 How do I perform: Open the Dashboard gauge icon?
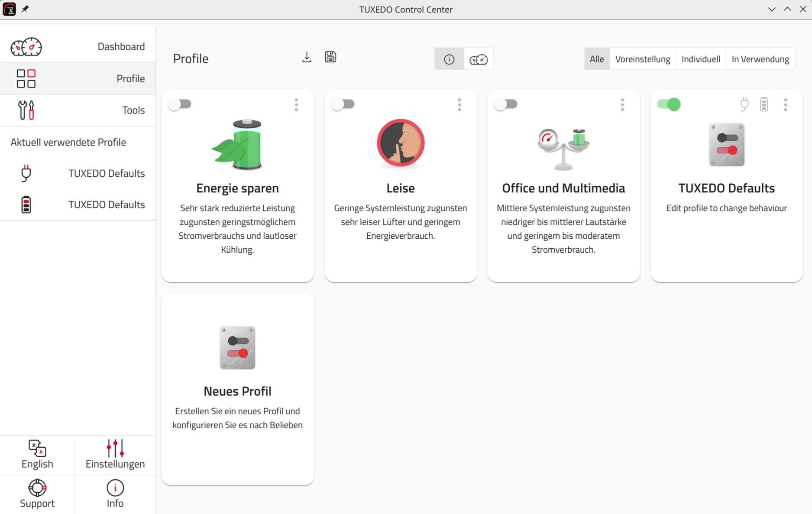26,47
